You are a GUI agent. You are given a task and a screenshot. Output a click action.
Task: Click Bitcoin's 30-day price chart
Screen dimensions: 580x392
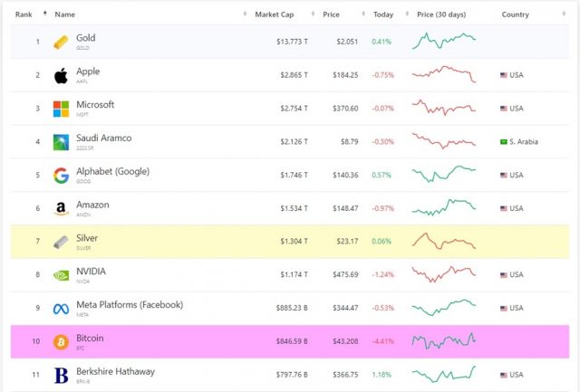(443, 340)
